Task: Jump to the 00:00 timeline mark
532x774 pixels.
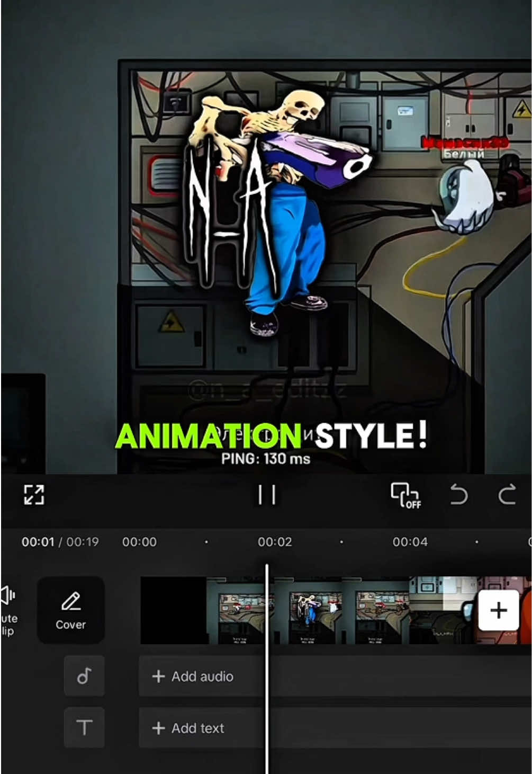Action: point(139,542)
